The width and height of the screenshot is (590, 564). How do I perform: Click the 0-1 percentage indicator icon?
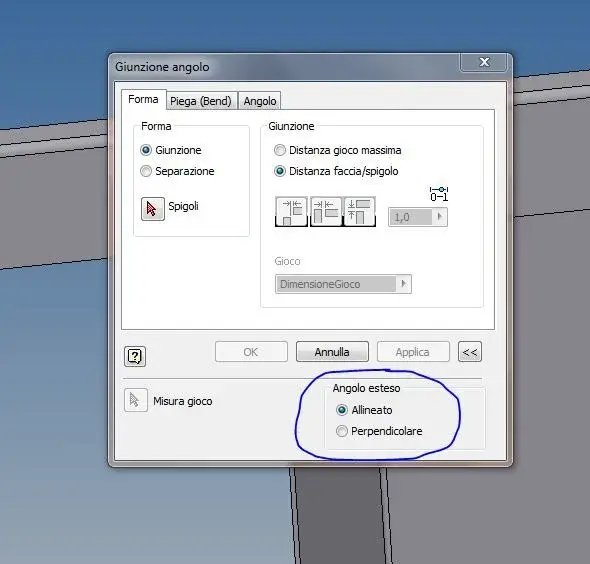[439, 194]
